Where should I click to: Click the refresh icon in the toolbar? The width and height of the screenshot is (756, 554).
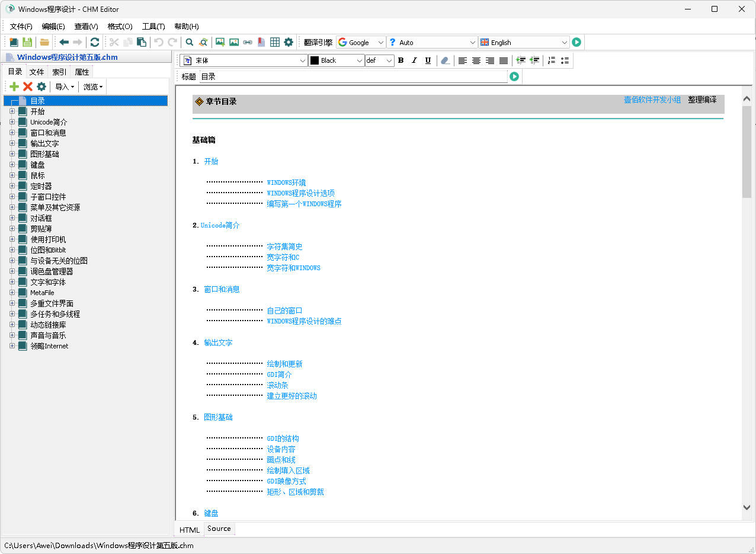point(95,42)
